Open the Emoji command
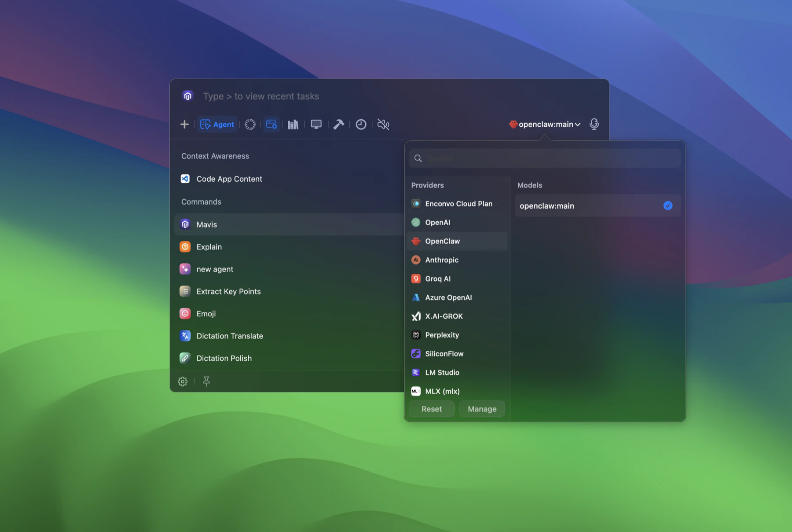This screenshot has width=792, height=532. [x=289, y=314]
